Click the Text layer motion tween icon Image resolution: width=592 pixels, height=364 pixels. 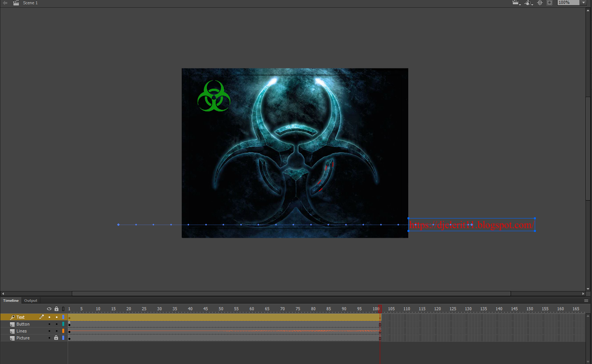click(x=12, y=317)
